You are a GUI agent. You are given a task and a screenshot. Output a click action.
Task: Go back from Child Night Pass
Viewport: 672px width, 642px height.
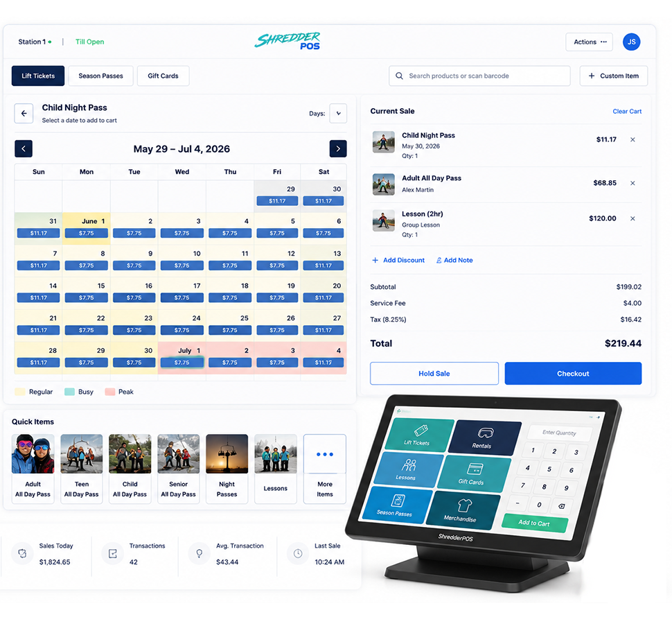(x=24, y=113)
